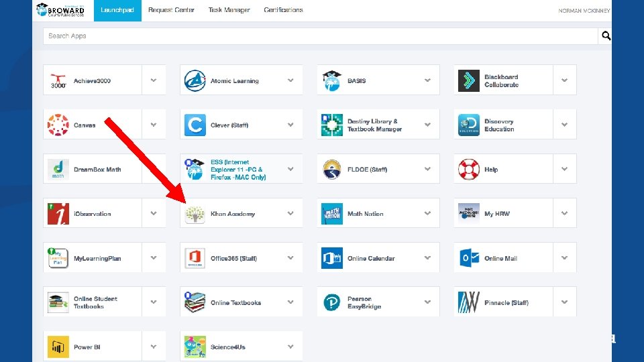Launch the Power BI icon
This screenshot has width=644, height=362.
point(58,347)
